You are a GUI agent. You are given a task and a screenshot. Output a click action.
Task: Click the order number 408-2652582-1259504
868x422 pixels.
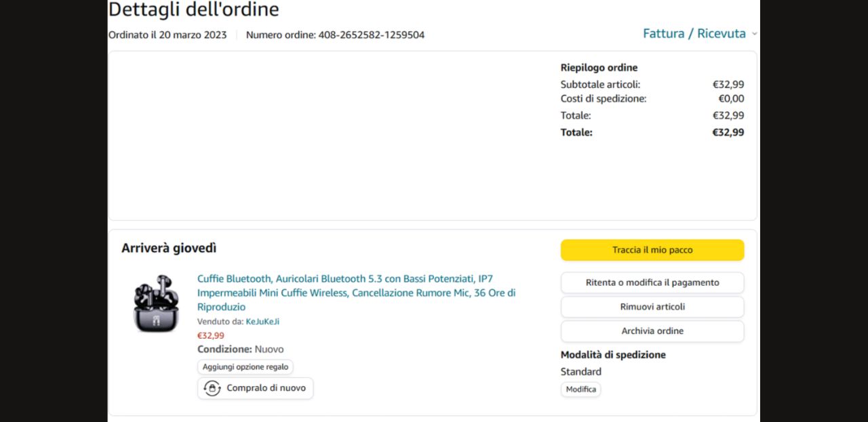371,35
